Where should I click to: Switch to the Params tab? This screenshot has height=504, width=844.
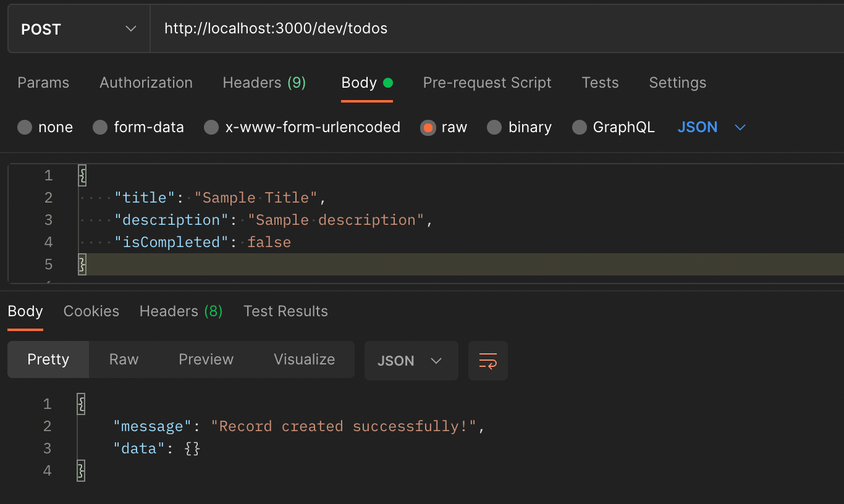click(x=43, y=83)
